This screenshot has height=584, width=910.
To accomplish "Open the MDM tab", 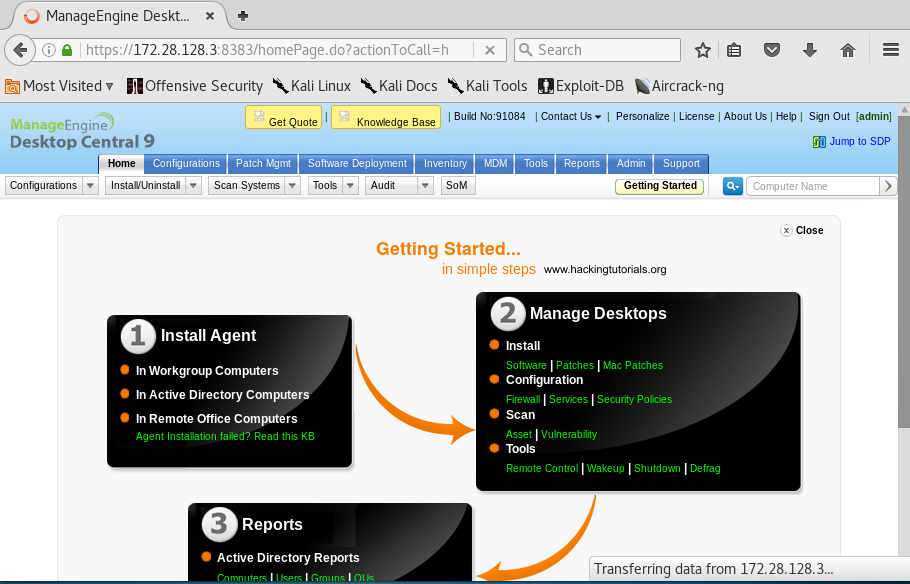I will click(x=495, y=164).
